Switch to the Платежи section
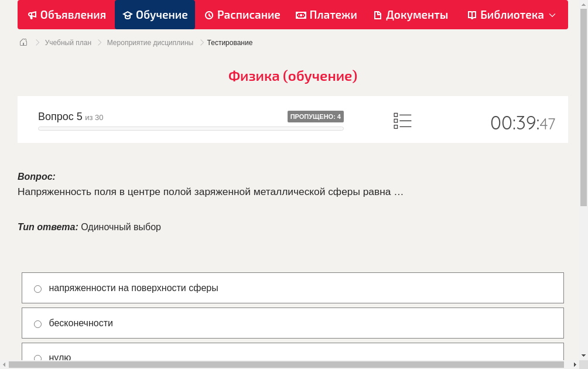The width and height of the screenshot is (588, 369). click(326, 15)
